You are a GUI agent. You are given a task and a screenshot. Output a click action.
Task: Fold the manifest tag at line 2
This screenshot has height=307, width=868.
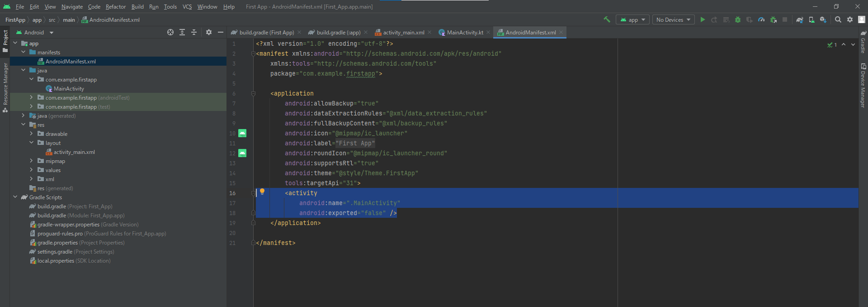click(x=253, y=53)
